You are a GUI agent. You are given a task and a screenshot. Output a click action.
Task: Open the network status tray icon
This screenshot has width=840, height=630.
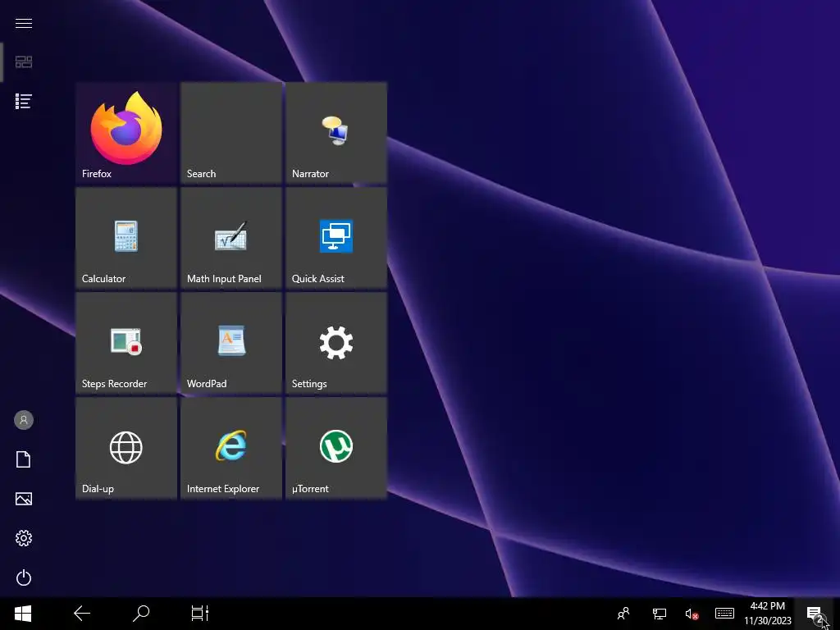(x=659, y=614)
